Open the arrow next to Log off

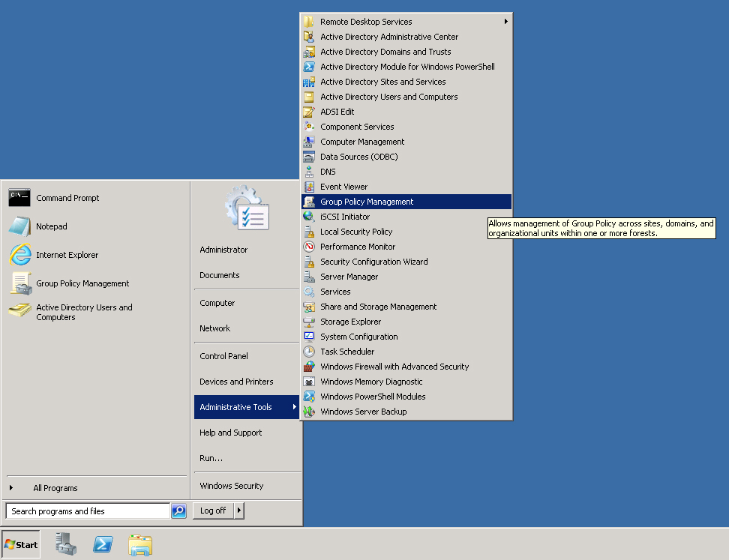click(239, 511)
